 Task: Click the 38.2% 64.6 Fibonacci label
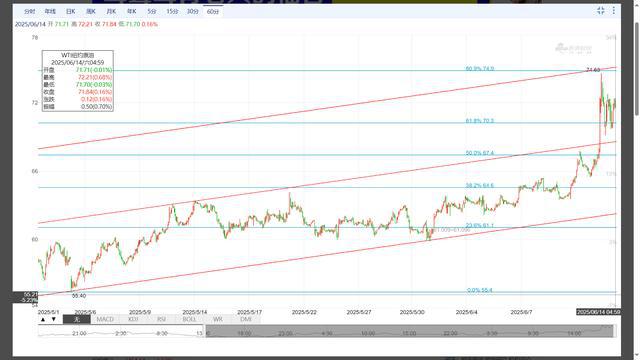point(480,186)
